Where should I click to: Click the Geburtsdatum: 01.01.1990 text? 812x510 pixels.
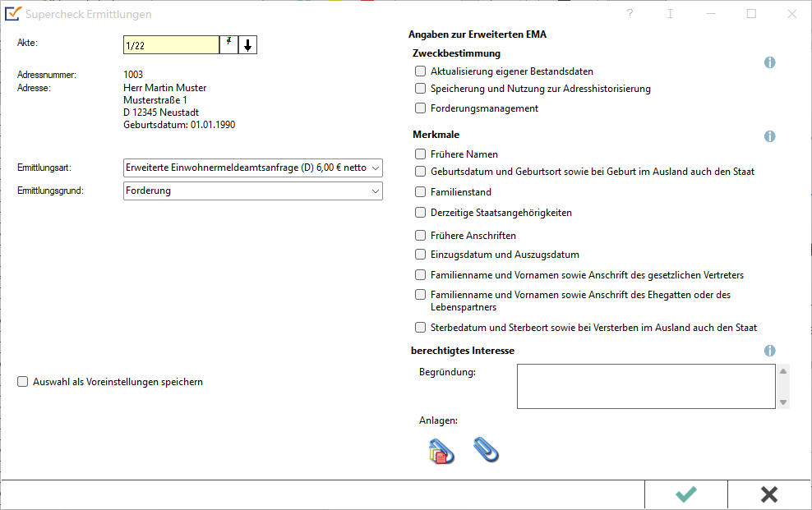pyautogui.click(x=179, y=125)
